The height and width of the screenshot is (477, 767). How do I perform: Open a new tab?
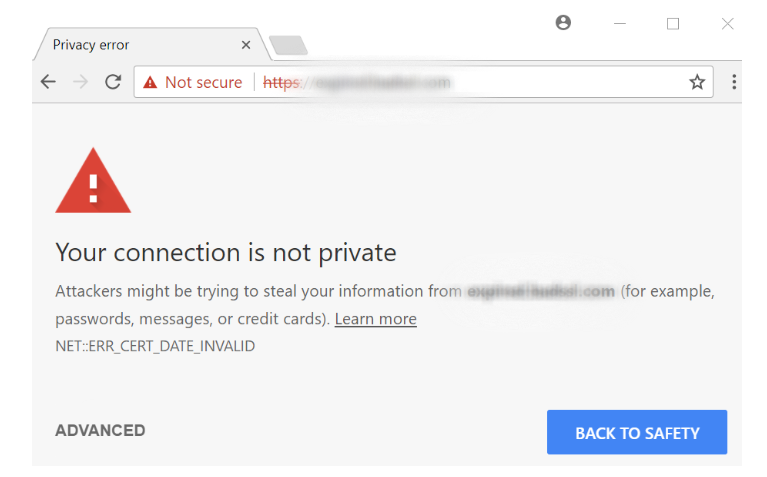tap(288, 45)
